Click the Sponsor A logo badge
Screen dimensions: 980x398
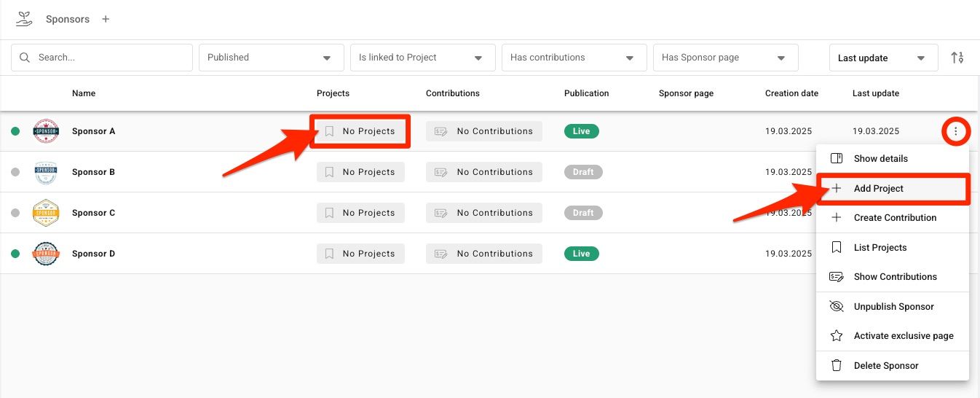46,131
